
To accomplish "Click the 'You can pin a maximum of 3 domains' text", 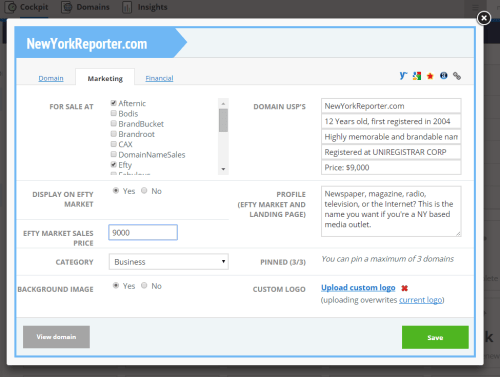I will pyautogui.click(x=387, y=259).
